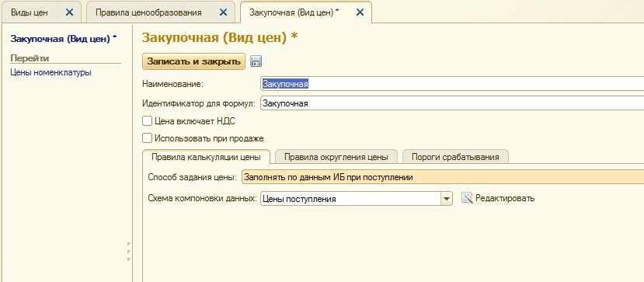Viewport: 644px width, 282px height.
Task: Click the Перейти section heading
Action: coord(30,58)
